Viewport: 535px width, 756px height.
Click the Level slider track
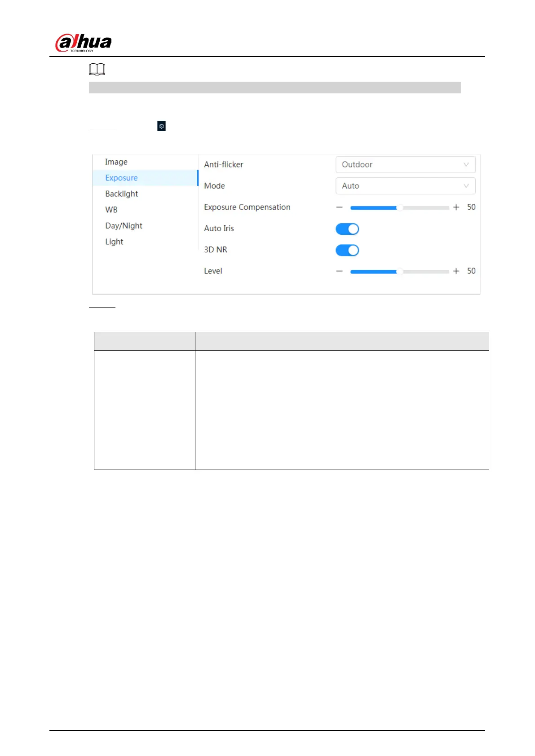[x=422, y=271]
